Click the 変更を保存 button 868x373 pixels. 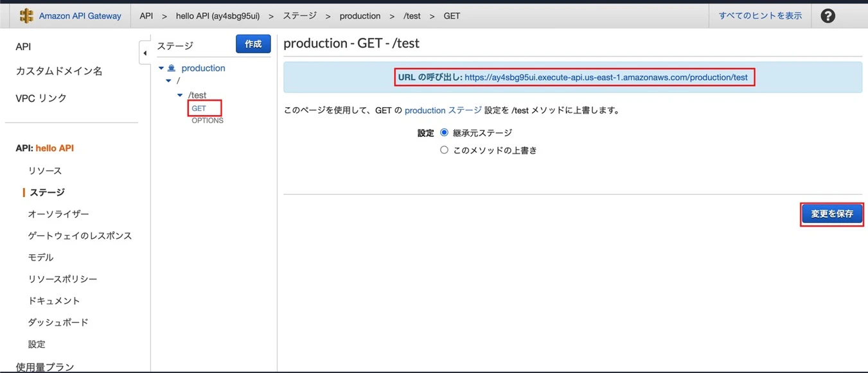(832, 214)
